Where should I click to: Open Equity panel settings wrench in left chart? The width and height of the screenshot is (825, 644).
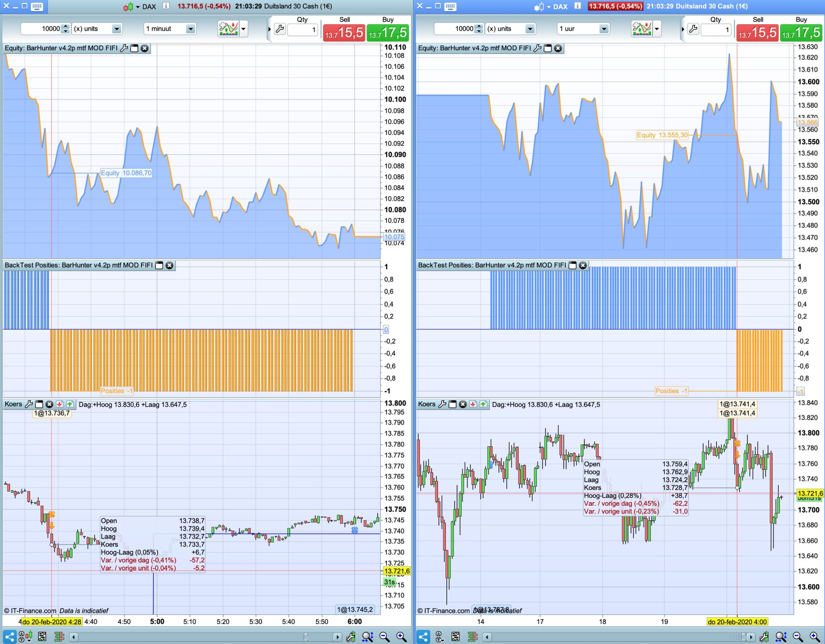[x=124, y=48]
